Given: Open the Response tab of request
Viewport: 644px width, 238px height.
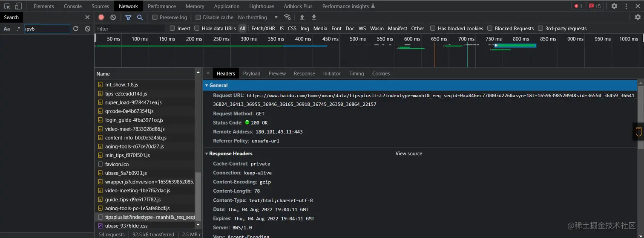Looking at the screenshot, I should click(305, 73).
